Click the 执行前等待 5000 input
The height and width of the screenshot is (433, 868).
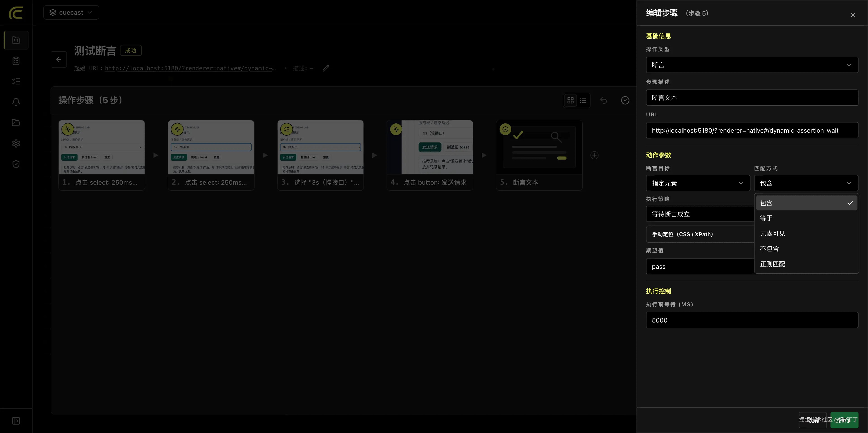coord(752,320)
